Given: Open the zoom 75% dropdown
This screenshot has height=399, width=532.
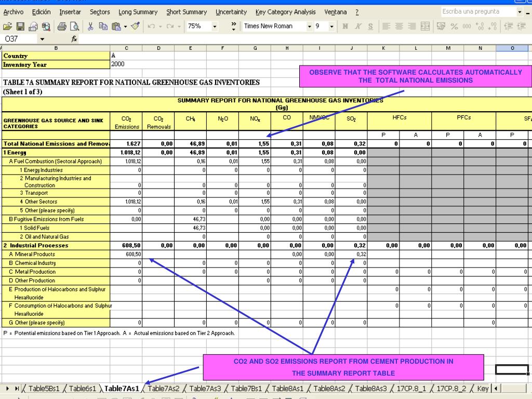Looking at the screenshot, I should [215, 26].
